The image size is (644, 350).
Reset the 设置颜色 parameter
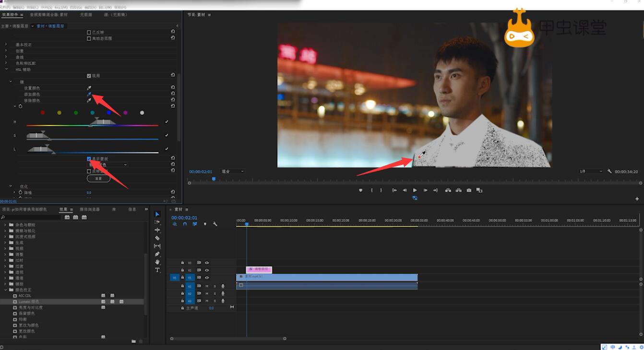(x=173, y=88)
